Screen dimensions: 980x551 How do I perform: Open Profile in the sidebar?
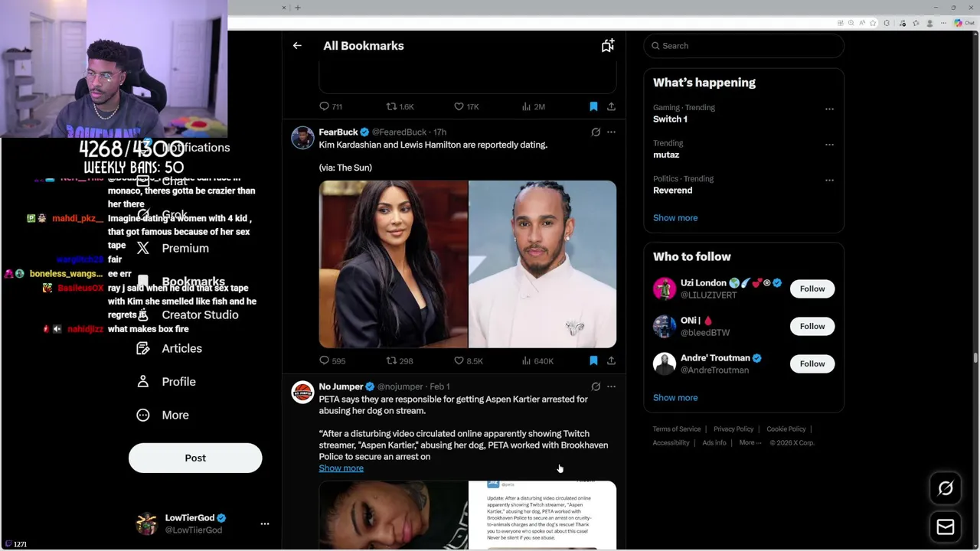[x=166, y=382]
